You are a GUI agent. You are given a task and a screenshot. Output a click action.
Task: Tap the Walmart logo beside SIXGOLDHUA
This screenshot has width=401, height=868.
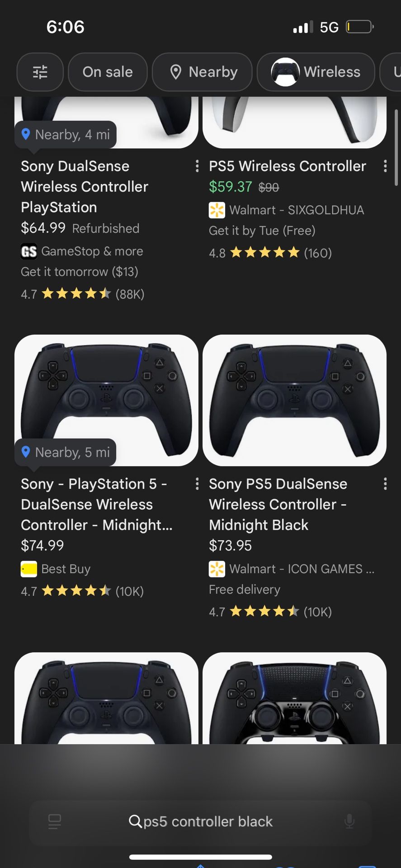(217, 210)
